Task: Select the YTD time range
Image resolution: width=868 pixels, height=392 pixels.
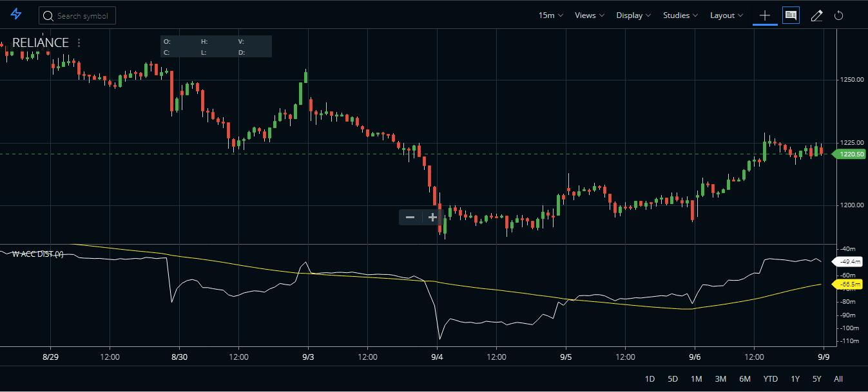Action: pyautogui.click(x=770, y=379)
